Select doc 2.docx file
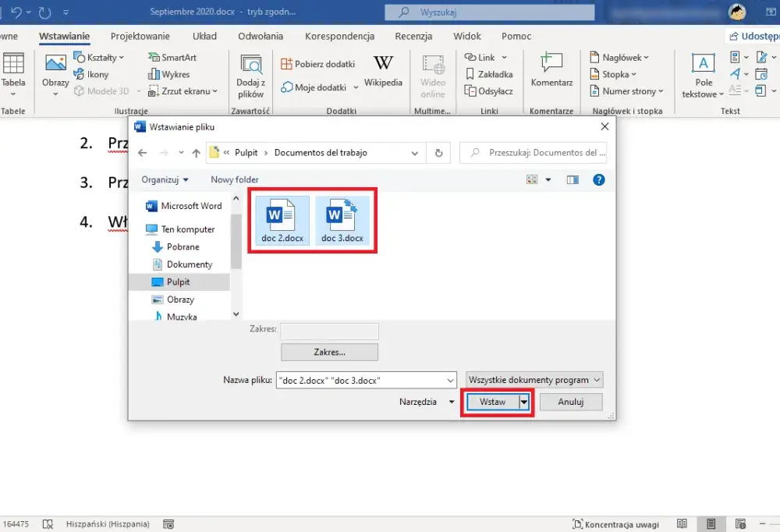780x532 pixels. click(x=282, y=220)
